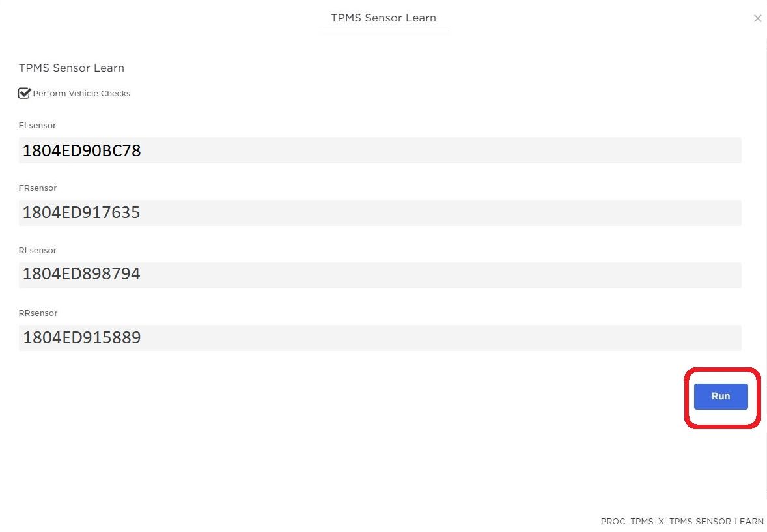The height and width of the screenshot is (532, 767).
Task: Click the Run button
Action: [720, 396]
